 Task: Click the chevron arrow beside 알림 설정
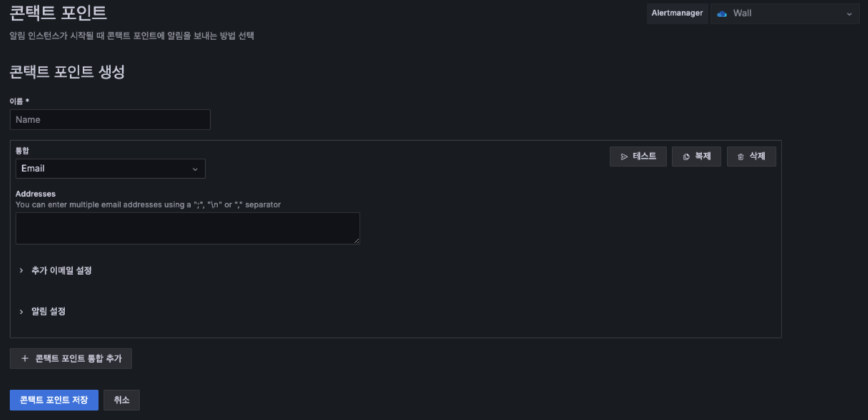pyautogui.click(x=21, y=311)
